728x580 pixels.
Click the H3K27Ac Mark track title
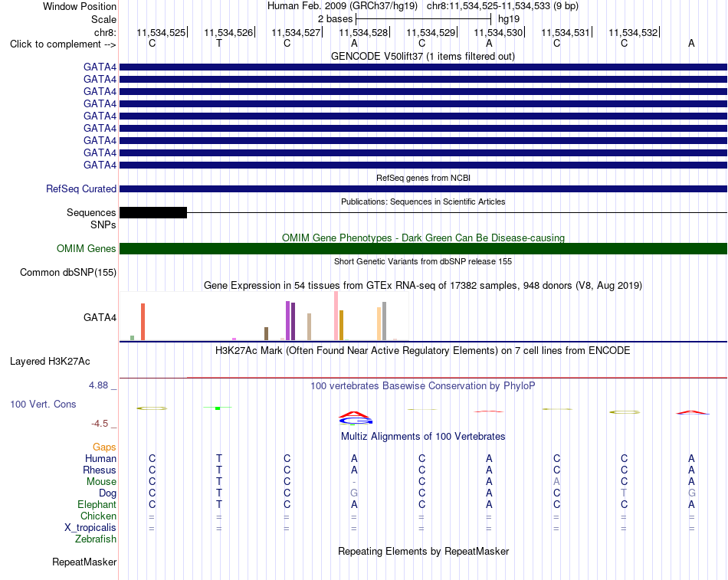pos(422,351)
